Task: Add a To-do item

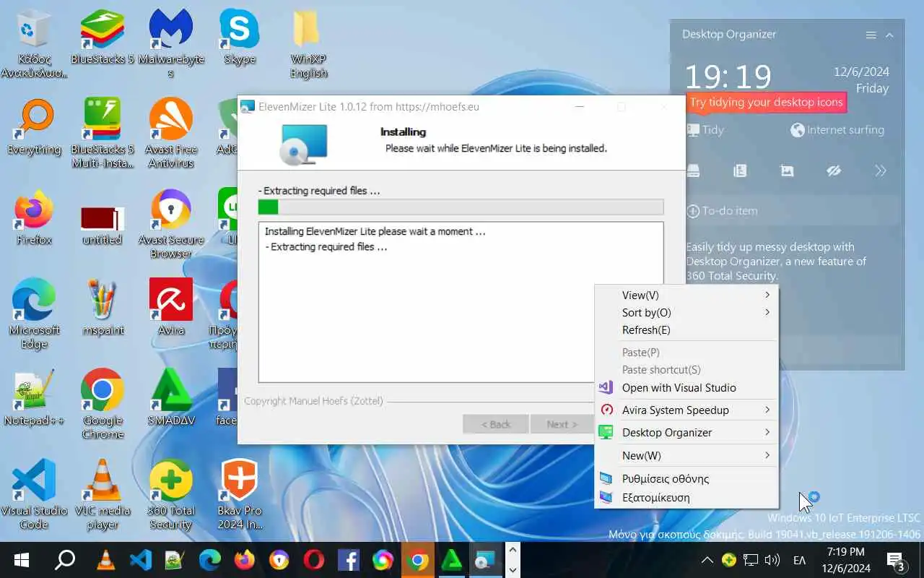Action: click(x=722, y=211)
